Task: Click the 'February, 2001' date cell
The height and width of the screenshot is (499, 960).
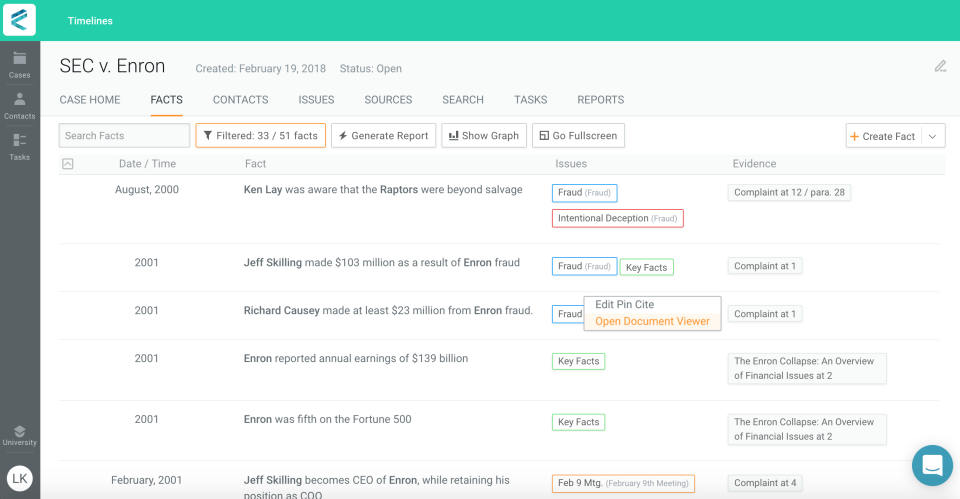Action: (146, 480)
